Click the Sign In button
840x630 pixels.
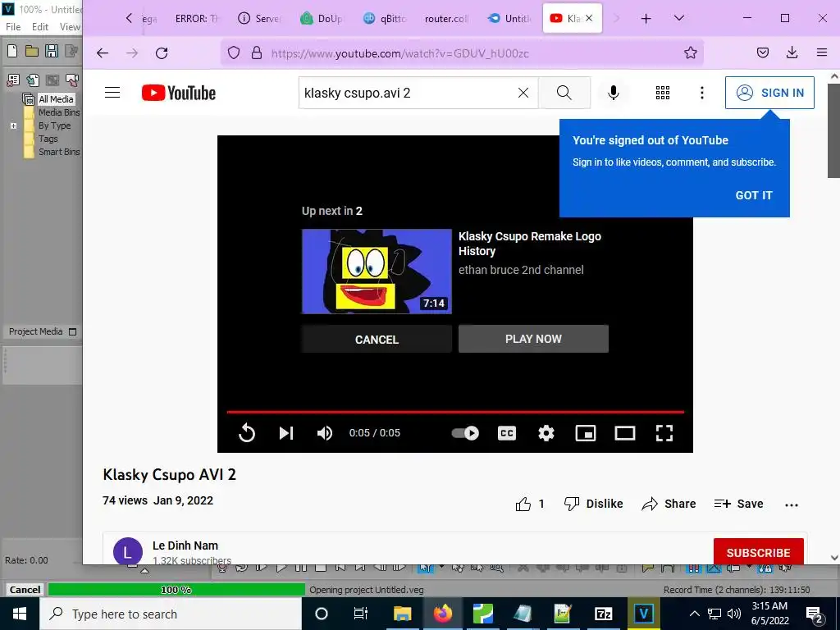(x=769, y=93)
